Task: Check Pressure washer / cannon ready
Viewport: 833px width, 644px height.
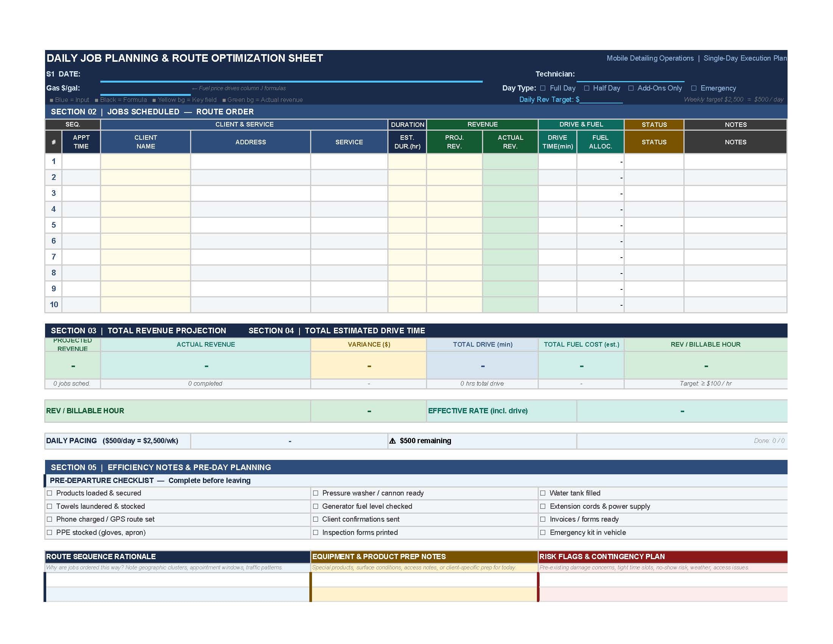Action: (315, 493)
